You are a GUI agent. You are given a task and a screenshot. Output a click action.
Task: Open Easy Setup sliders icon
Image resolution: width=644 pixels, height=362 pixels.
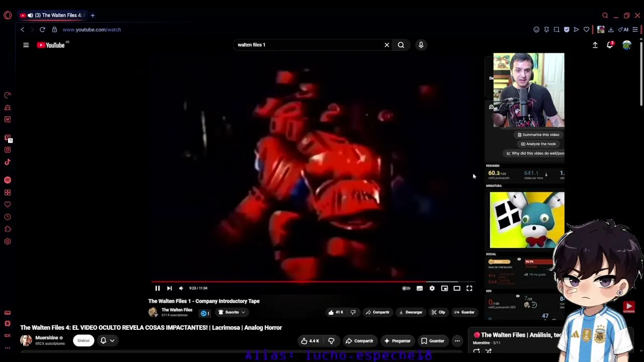coord(635,30)
